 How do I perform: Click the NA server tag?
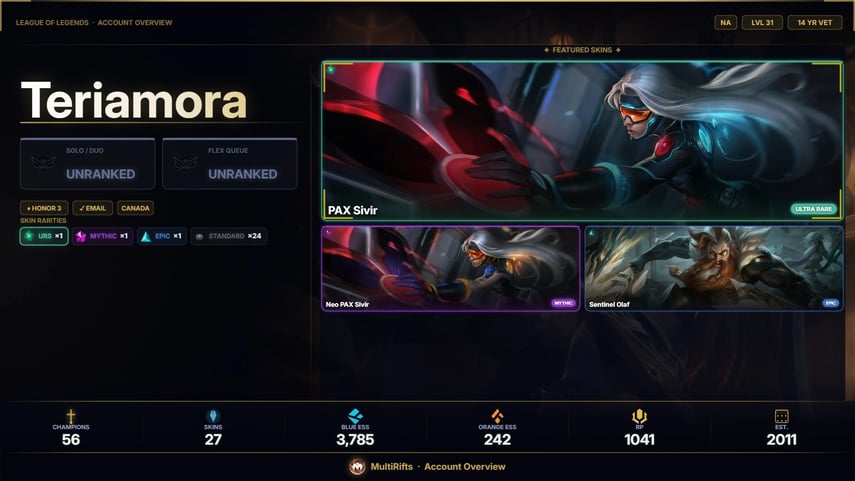click(725, 22)
